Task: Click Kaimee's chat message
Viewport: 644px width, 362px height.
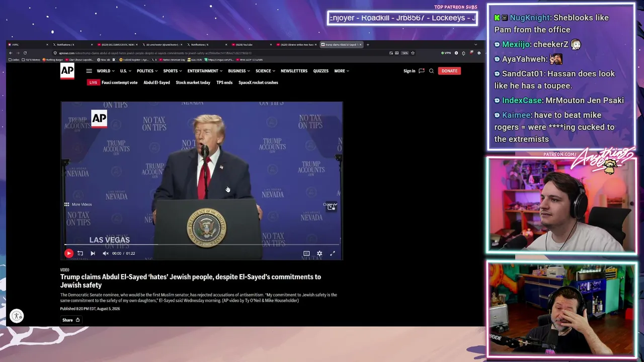Action: (x=554, y=127)
